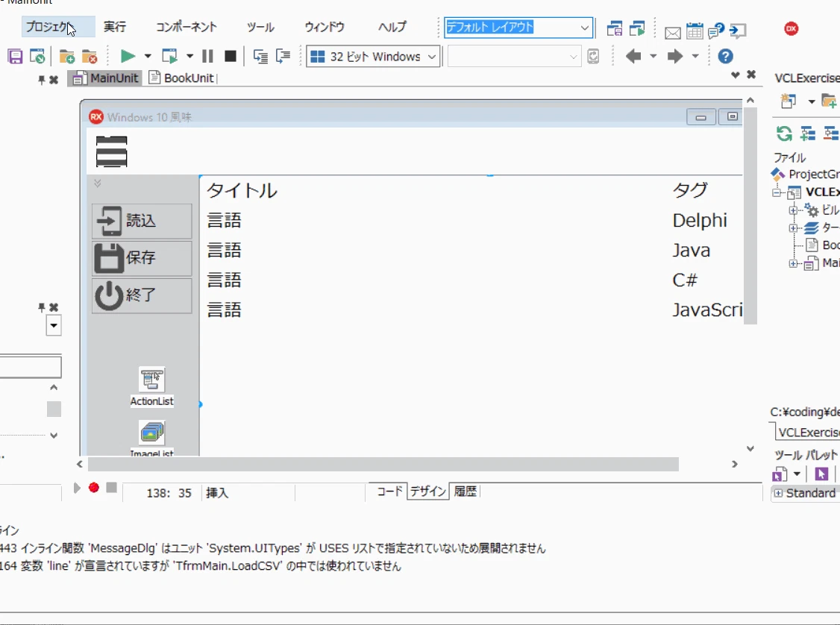
Task: Click the red DX icon at top right
Action: (792, 29)
